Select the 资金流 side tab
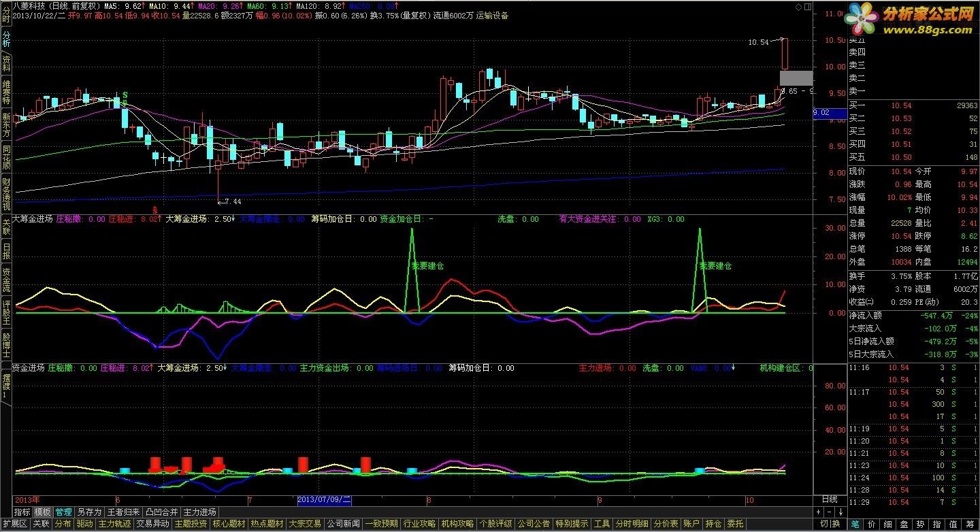980x532 pixels. point(6,280)
